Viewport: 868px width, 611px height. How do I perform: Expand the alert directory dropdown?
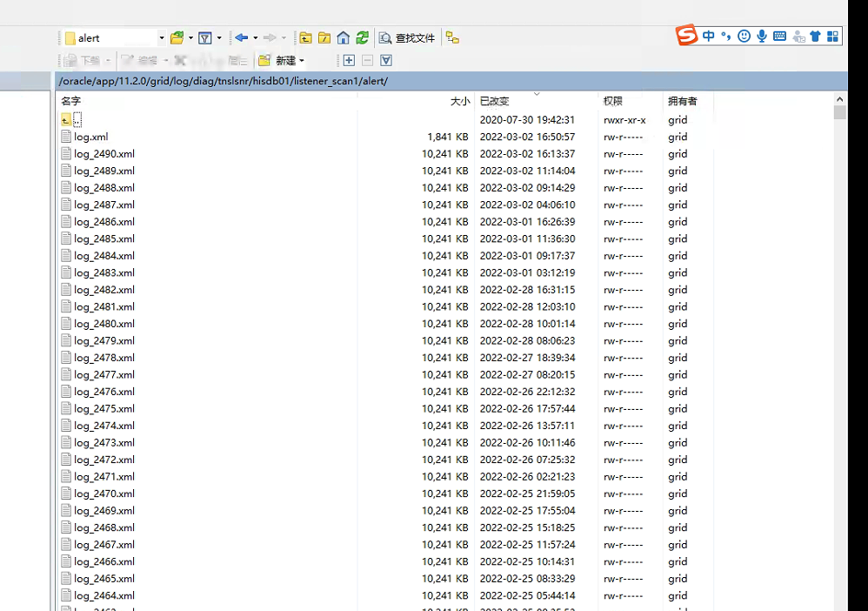[x=161, y=37]
